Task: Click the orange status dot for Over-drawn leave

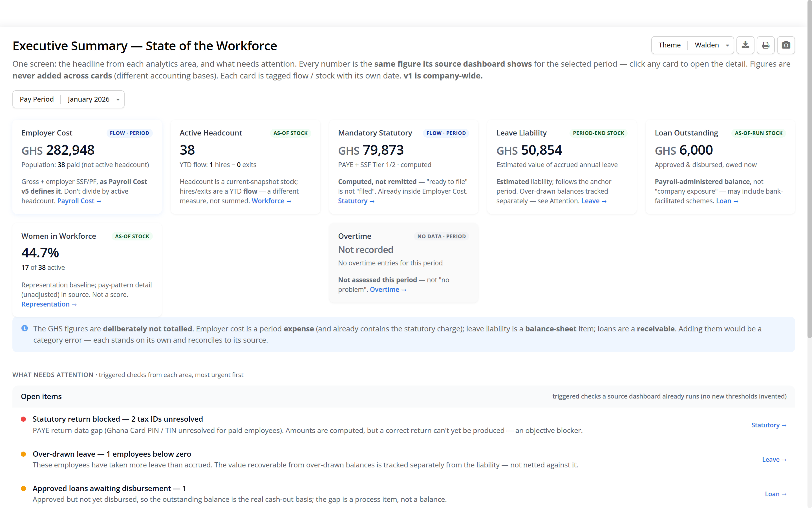Action: point(23,454)
